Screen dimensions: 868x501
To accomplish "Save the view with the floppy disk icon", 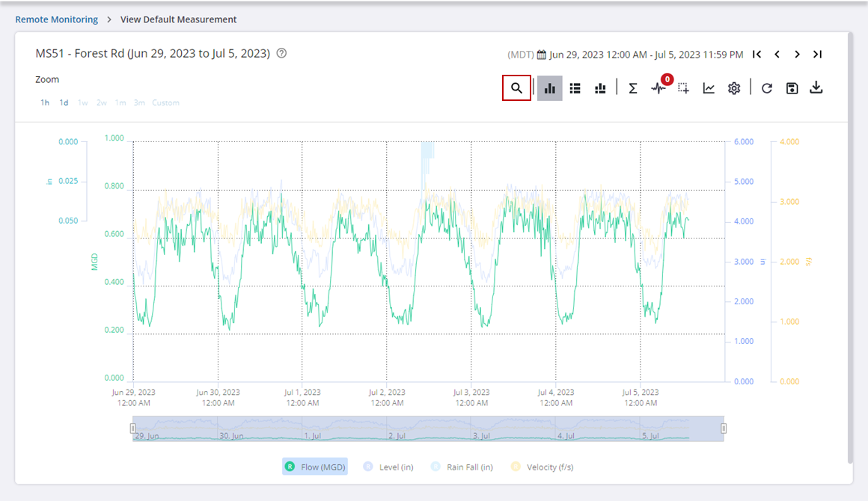I will [792, 88].
